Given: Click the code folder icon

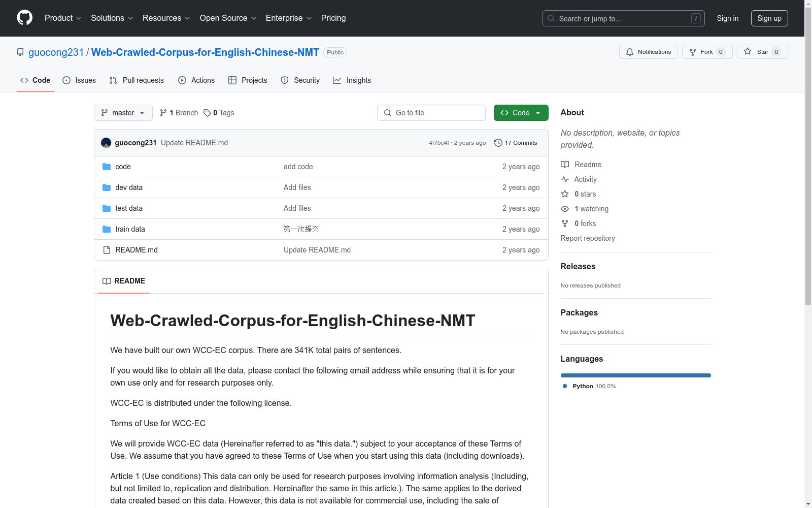Looking at the screenshot, I should 107,167.
